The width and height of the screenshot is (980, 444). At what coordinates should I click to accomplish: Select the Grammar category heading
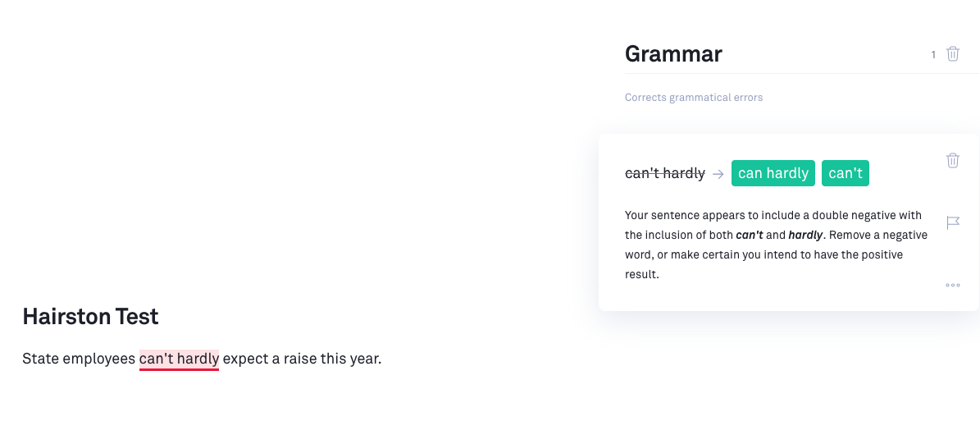(673, 54)
